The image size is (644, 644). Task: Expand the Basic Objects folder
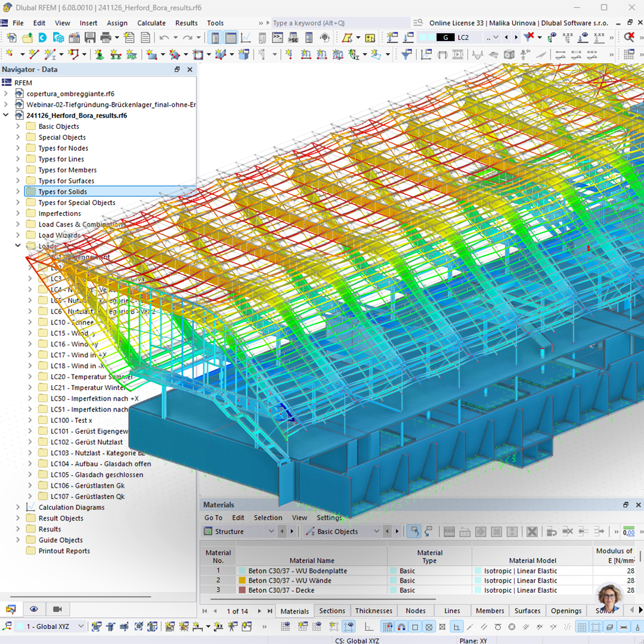coord(18,126)
